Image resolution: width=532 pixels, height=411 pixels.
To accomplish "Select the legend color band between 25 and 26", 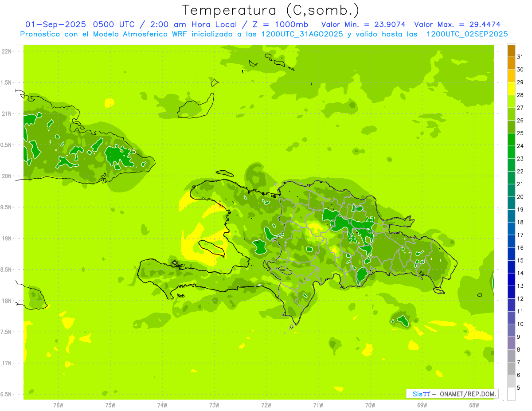I will [511, 127].
